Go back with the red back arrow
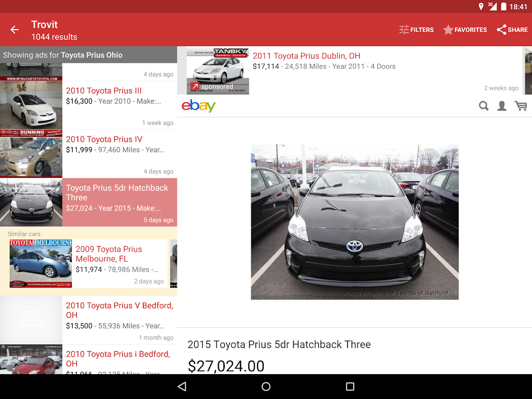 pos(15,30)
